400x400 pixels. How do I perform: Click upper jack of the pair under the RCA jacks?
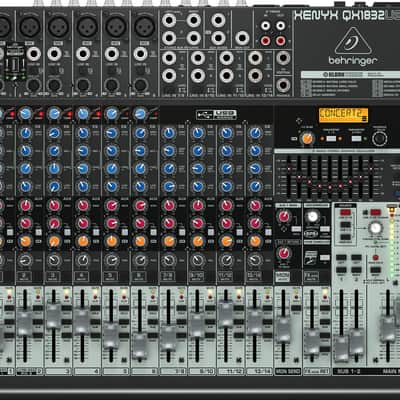point(283,59)
